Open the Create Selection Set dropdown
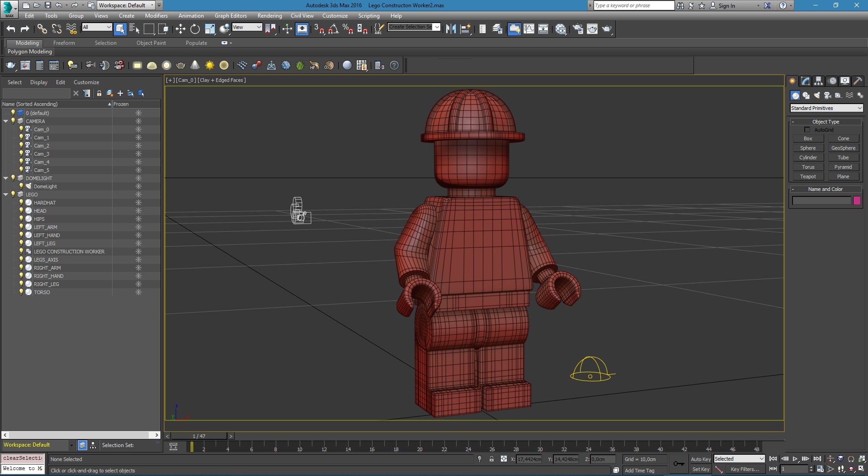The width and height of the screenshot is (868, 476). tap(414, 27)
